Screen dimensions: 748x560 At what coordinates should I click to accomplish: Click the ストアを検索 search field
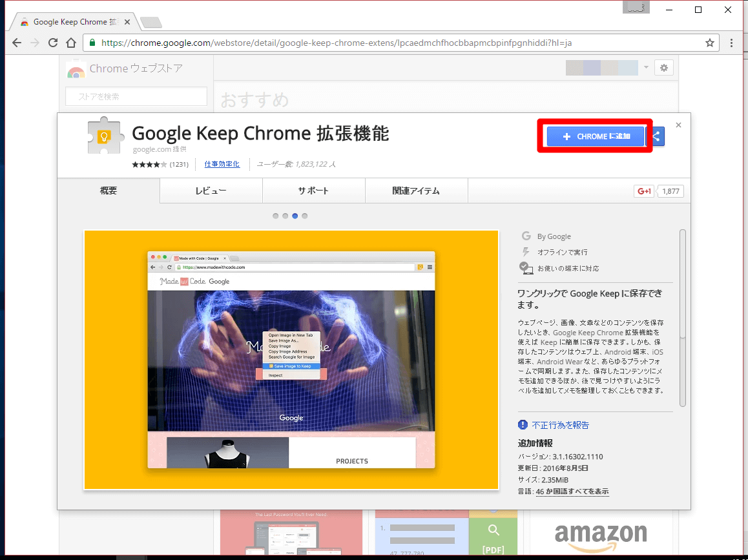point(136,96)
